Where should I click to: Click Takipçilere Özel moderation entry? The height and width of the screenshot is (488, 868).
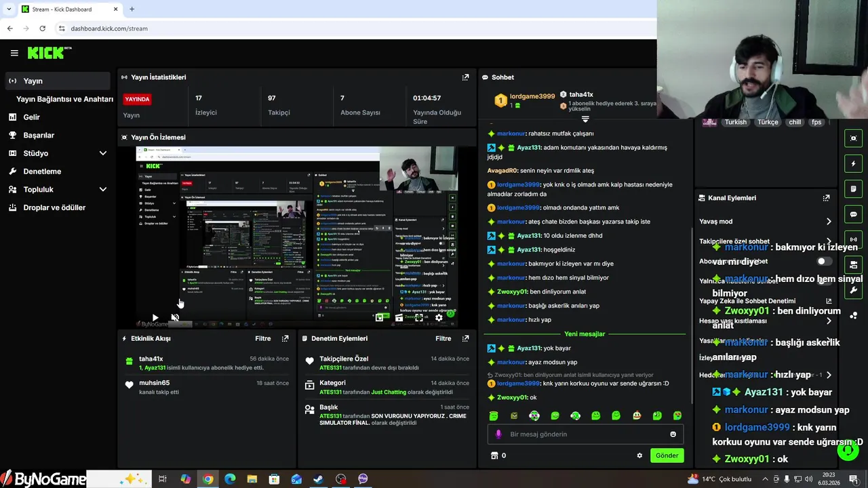(x=386, y=363)
